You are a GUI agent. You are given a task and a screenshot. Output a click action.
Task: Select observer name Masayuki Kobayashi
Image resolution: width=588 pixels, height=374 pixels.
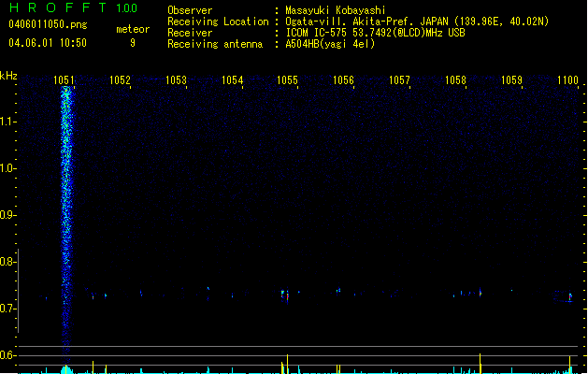click(336, 10)
